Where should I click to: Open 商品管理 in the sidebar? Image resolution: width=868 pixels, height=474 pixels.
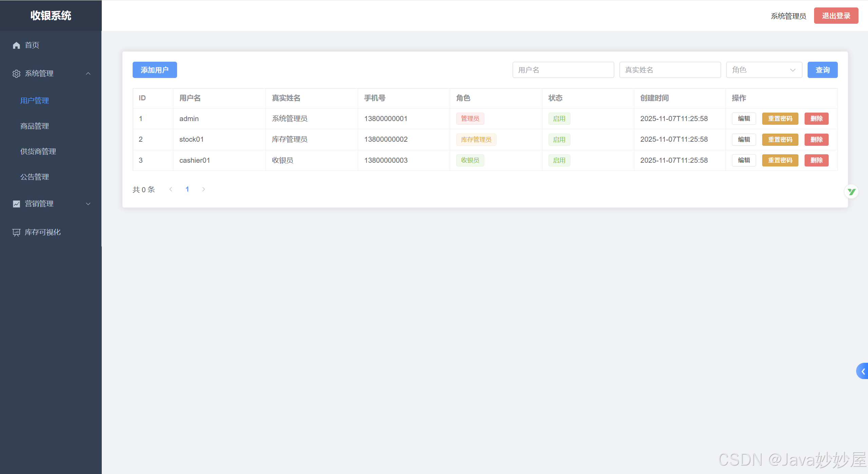pos(35,126)
